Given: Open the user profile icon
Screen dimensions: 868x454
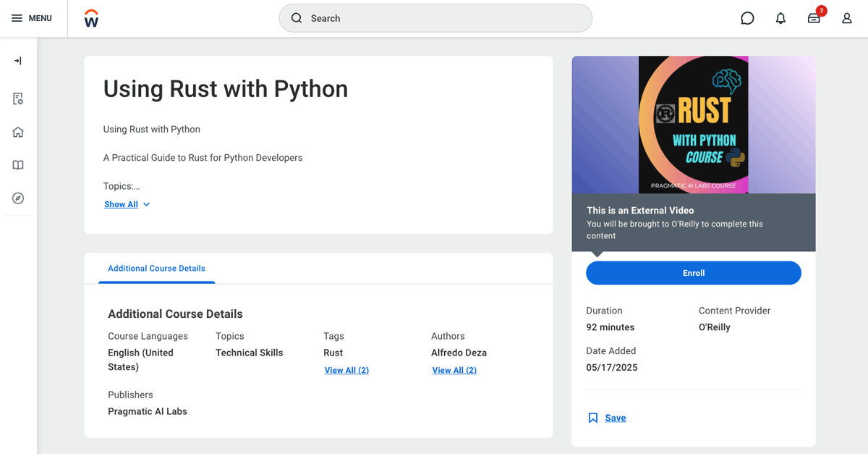Looking at the screenshot, I should [x=847, y=18].
